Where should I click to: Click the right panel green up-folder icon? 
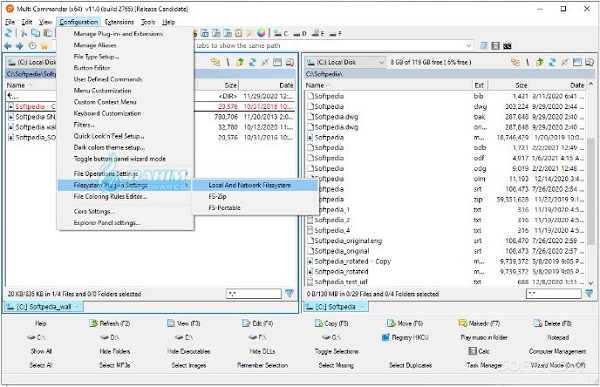point(540,62)
